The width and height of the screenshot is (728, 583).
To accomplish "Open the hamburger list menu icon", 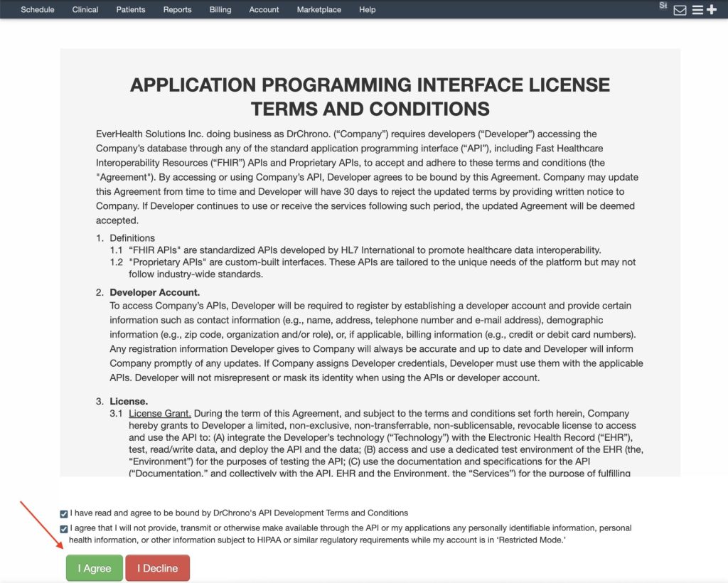I will (697, 10).
